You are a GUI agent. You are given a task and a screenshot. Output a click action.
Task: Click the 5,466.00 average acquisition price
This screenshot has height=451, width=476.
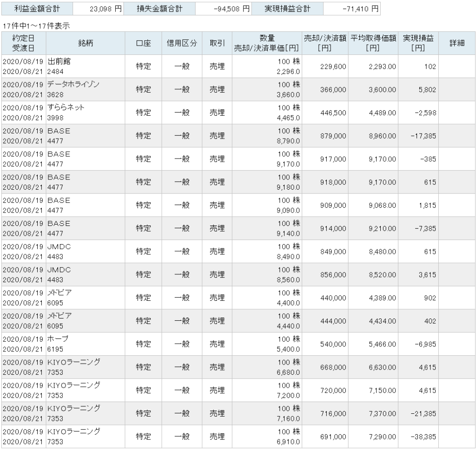coord(382,344)
